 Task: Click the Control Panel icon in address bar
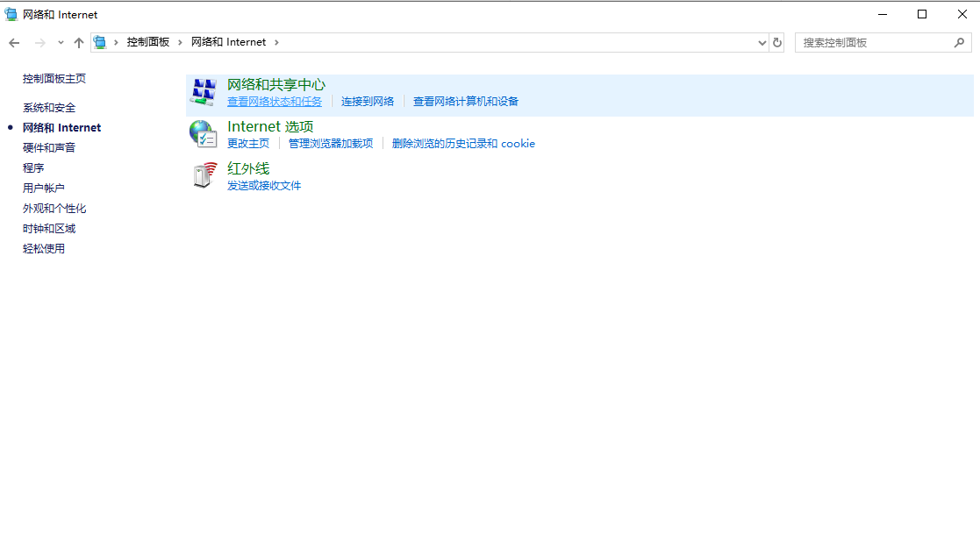(99, 41)
